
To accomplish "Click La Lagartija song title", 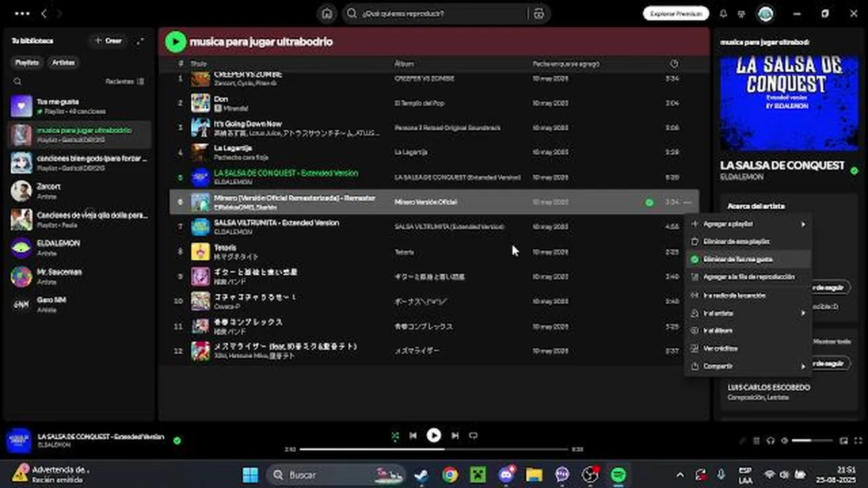I will [x=233, y=148].
